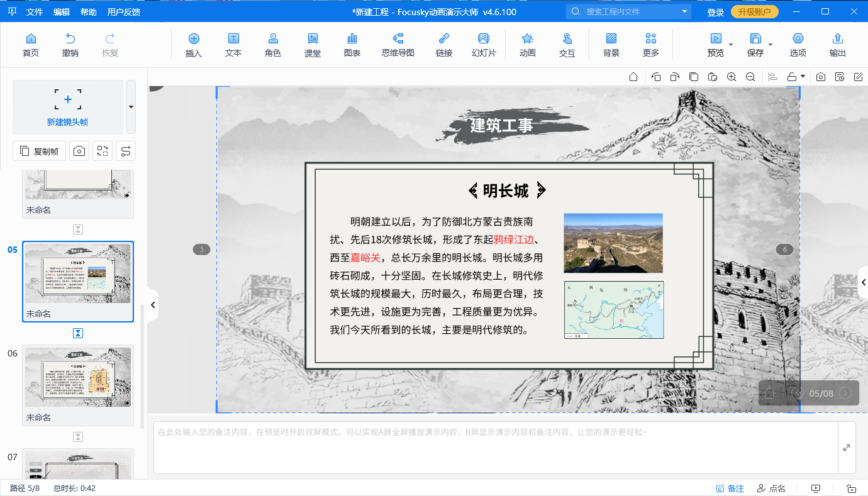Open the 选项 options

pyautogui.click(x=798, y=45)
